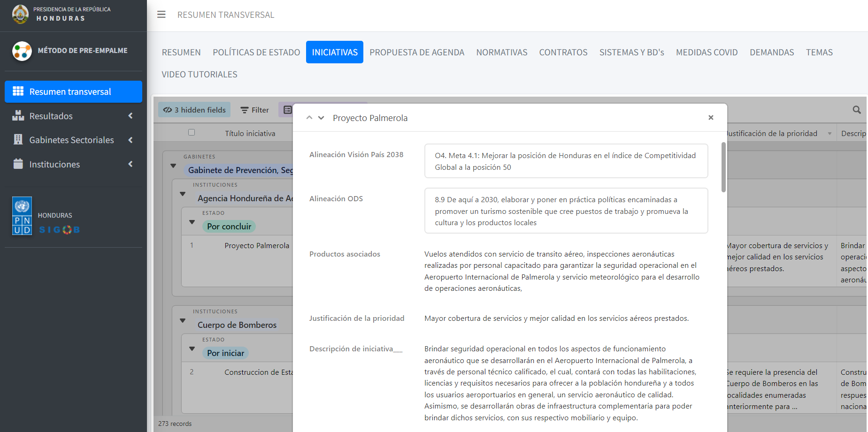This screenshot has width=868, height=432.
Task: Click the Justificación de la prioridad value in panel
Action: [x=557, y=318]
